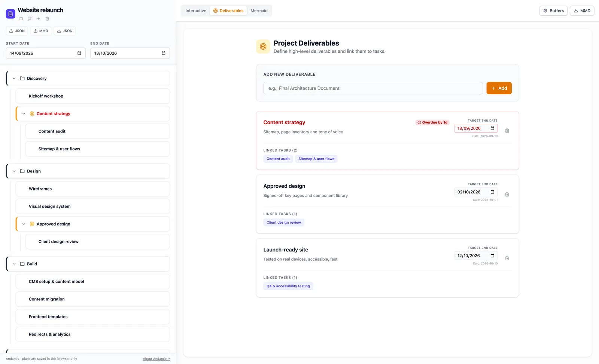
Task: Click the download JSON button in sidebar
Action: pyautogui.click(x=65, y=31)
